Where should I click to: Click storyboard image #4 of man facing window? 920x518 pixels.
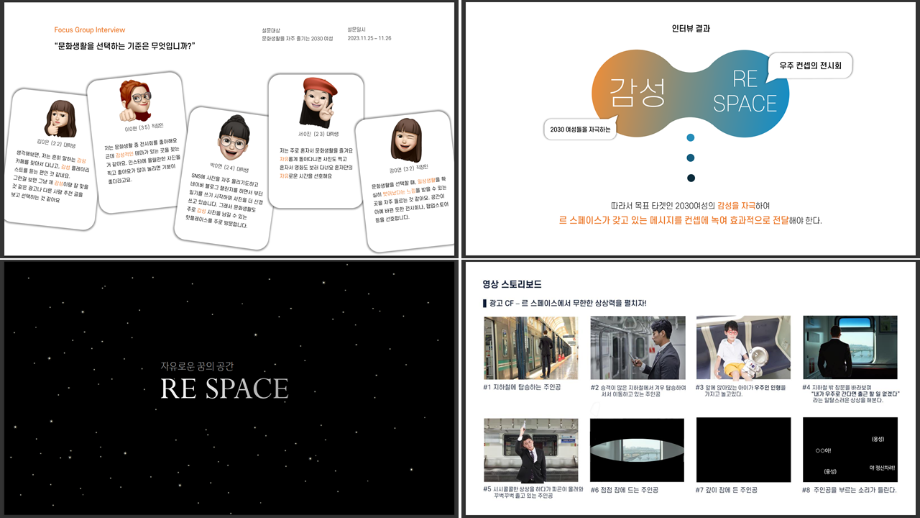click(850, 348)
